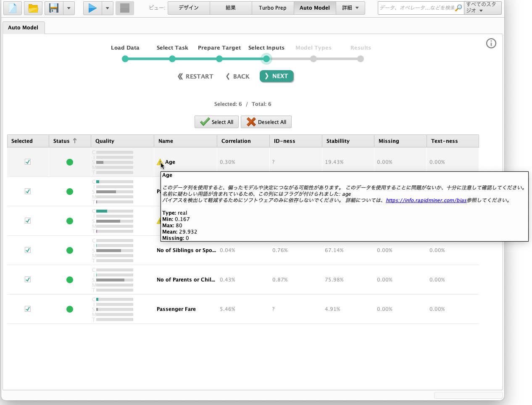Sort by Status column header
Screen dimensions: 532x405
tap(70, 141)
